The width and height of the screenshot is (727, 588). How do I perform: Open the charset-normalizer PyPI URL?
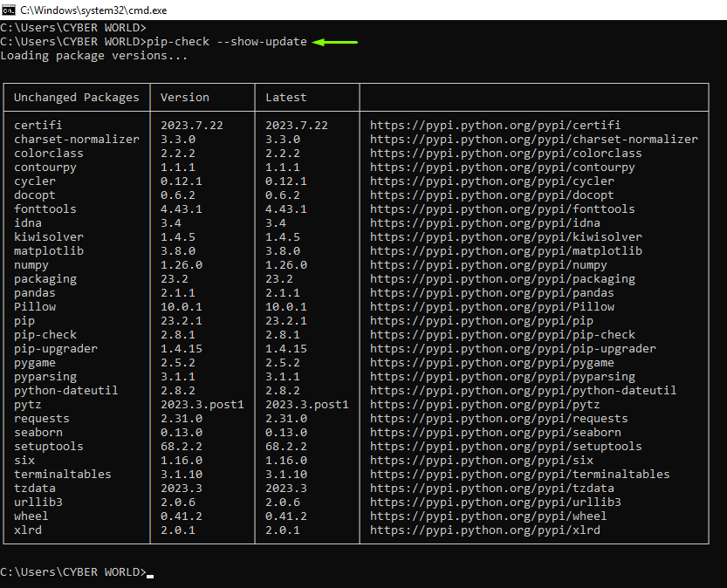coord(533,139)
